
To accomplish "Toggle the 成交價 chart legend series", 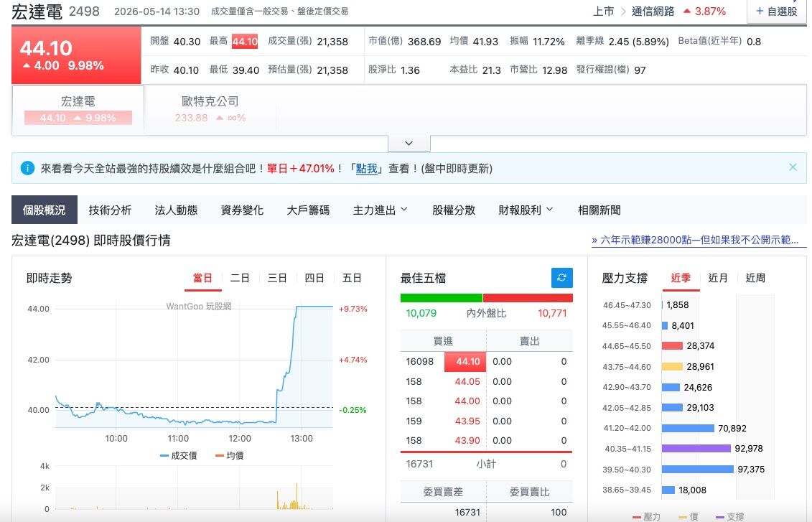I will click(x=179, y=456).
